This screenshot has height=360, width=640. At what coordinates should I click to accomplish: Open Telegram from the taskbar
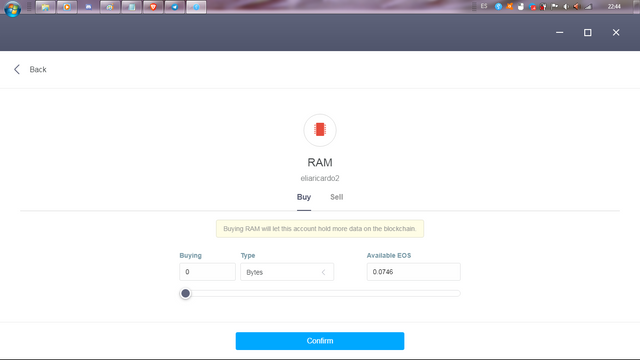[x=175, y=7]
